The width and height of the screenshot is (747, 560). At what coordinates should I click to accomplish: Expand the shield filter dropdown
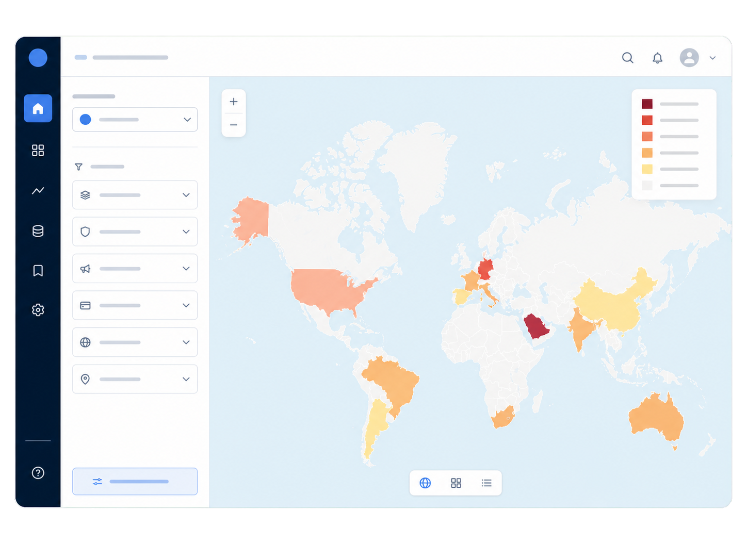point(135,232)
